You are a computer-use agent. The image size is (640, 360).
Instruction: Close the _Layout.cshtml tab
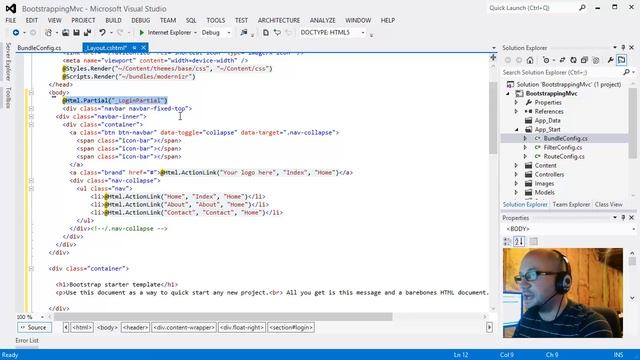[143, 48]
